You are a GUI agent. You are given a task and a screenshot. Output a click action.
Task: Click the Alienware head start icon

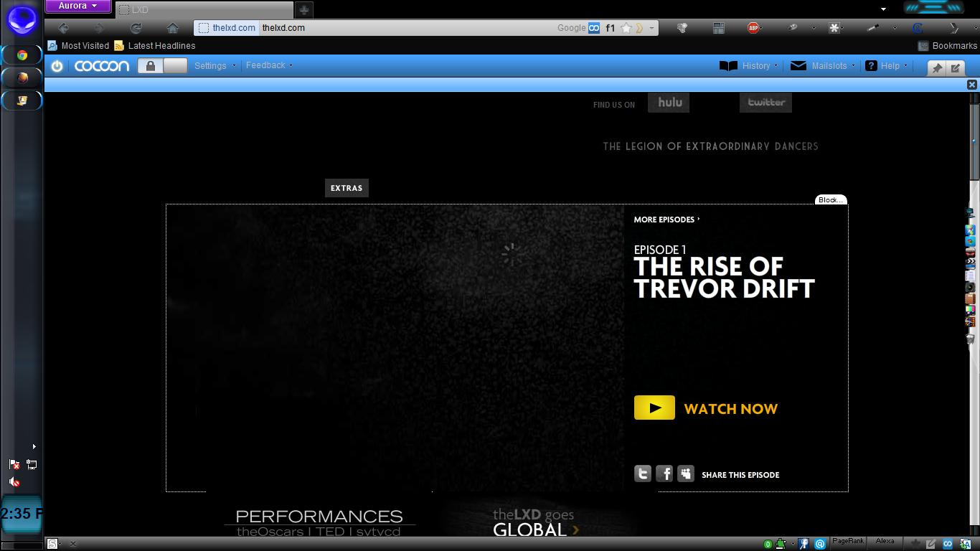(22, 19)
